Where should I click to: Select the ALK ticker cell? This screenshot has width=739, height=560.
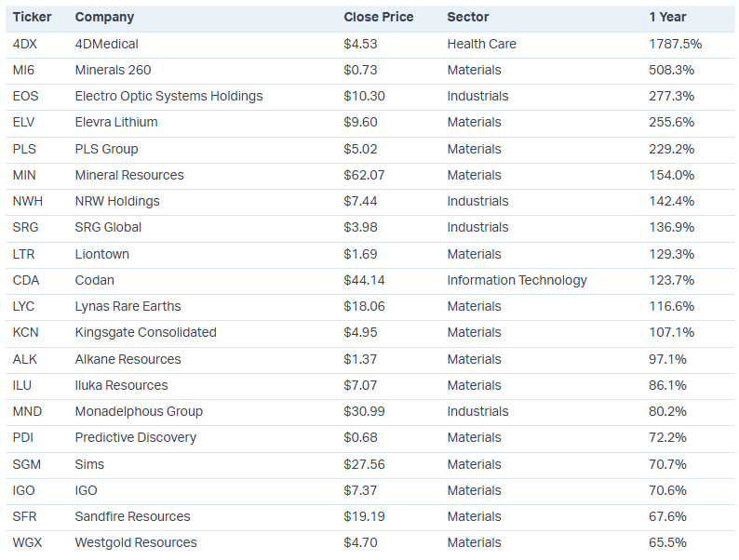click(24, 359)
